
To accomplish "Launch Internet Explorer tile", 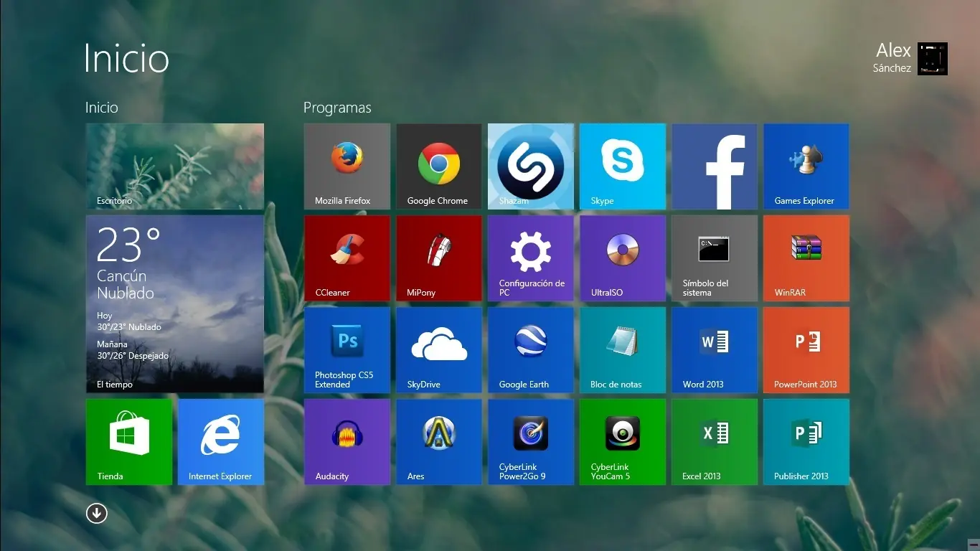I will pos(221,442).
